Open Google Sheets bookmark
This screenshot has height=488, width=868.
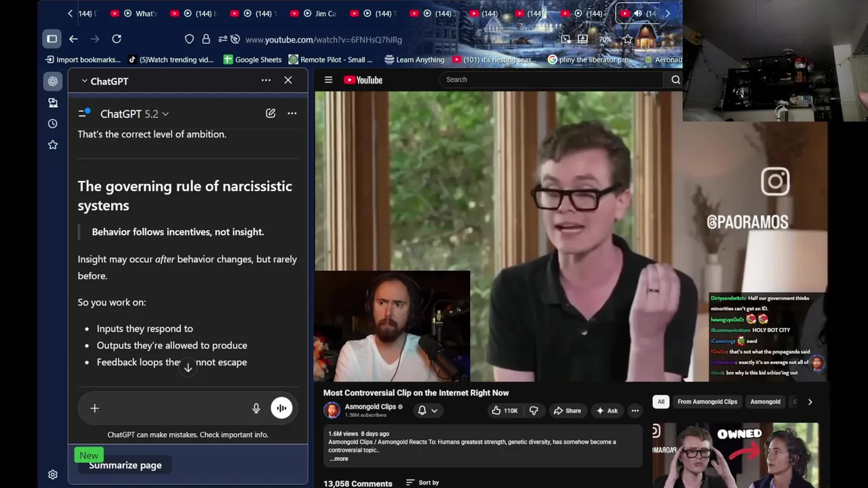coord(252,60)
